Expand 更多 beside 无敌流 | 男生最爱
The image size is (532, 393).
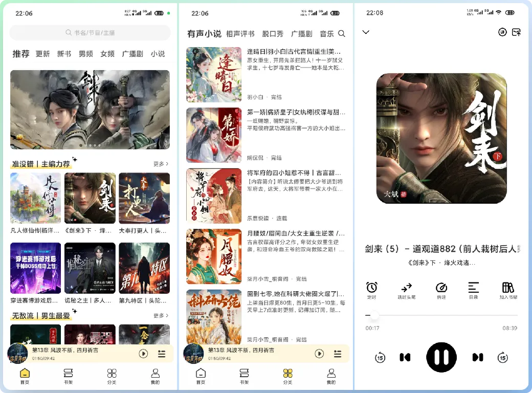[x=161, y=316]
